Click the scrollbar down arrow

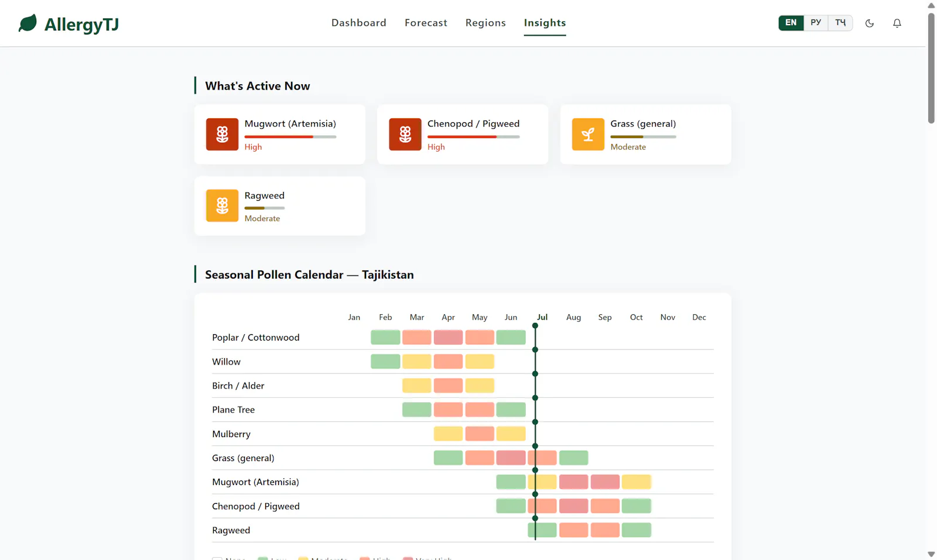931,554
